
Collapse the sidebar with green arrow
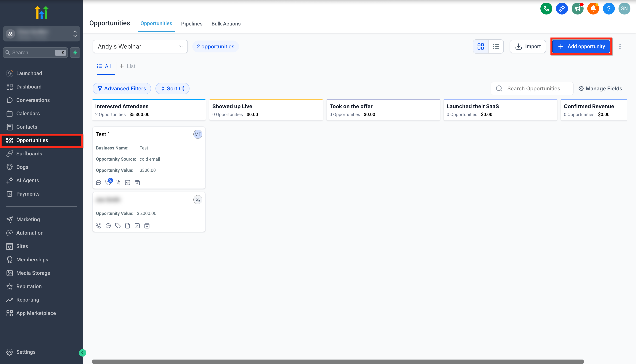[83, 353]
